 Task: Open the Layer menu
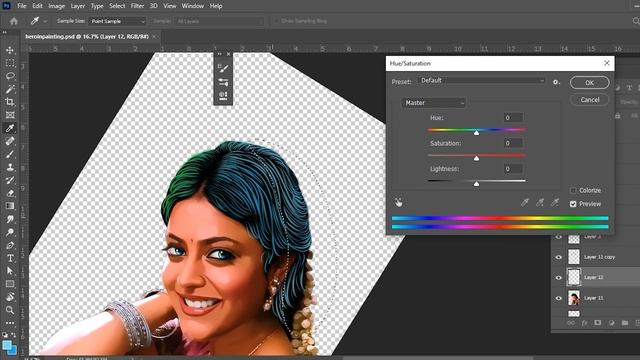tap(78, 6)
